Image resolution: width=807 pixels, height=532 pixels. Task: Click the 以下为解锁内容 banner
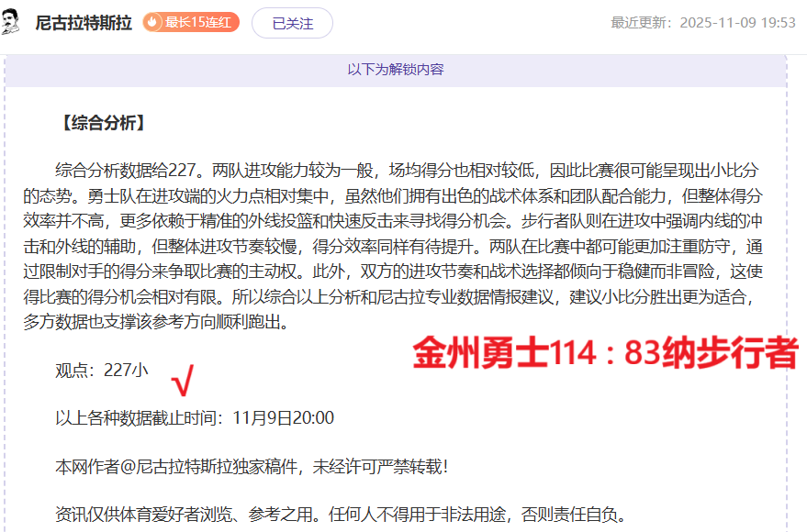pyautogui.click(x=396, y=70)
